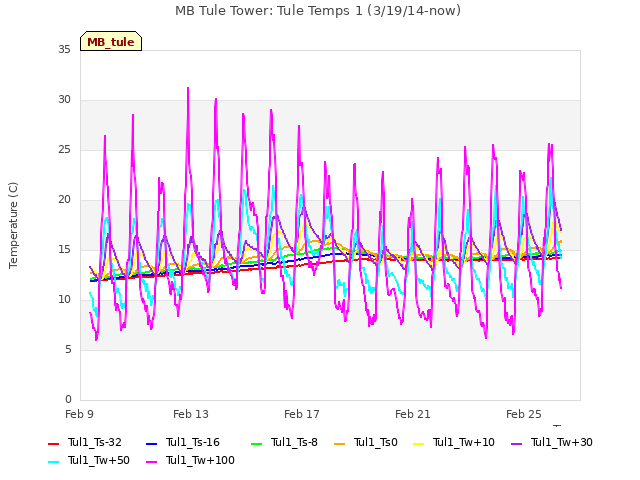Click the orange Tul1_Ts0 color swatch
The height and width of the screenshot is (480, 640).
pyautogui.click(x=340, y=444)
